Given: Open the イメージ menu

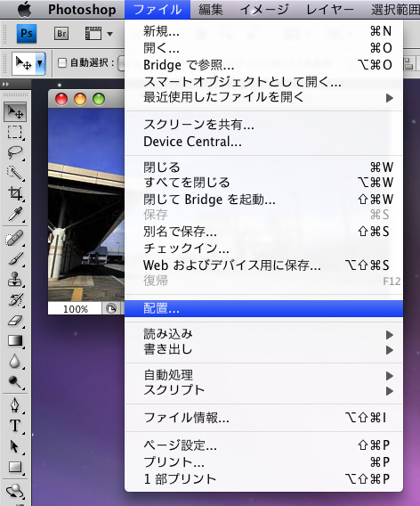Looking at the screenshot, I should [264, 10].
